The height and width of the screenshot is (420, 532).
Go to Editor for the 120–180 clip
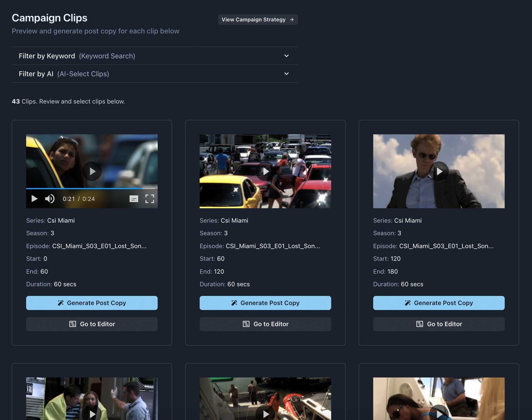pyautogui.click(x=439, y=324)
